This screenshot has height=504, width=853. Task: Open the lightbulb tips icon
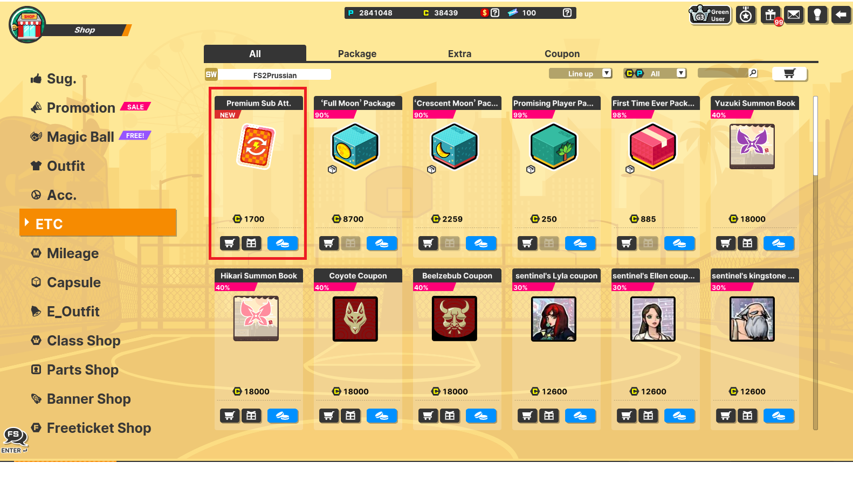coord(817,15)
